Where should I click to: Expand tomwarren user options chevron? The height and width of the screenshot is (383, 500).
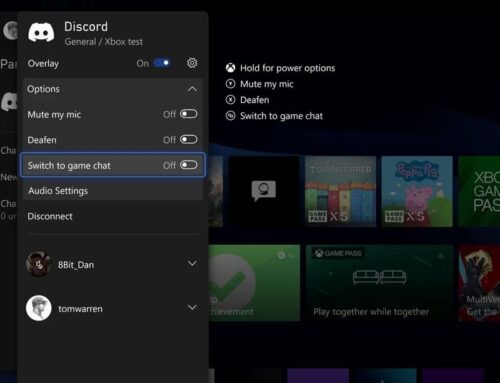[x=192, y=307]
